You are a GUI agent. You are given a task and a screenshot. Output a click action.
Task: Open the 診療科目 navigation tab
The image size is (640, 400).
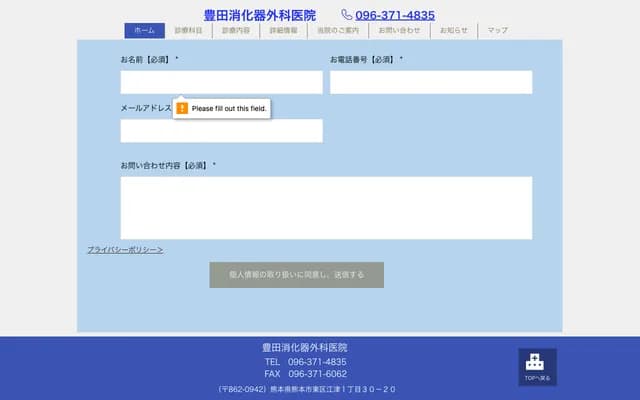(x=189, y=31)
